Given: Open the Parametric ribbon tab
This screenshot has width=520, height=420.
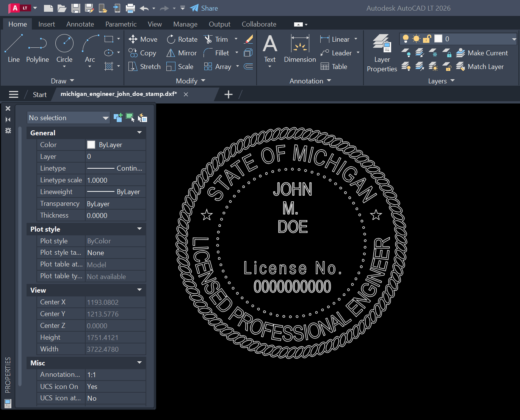Looking at the screenshot, I should point(121,24).
